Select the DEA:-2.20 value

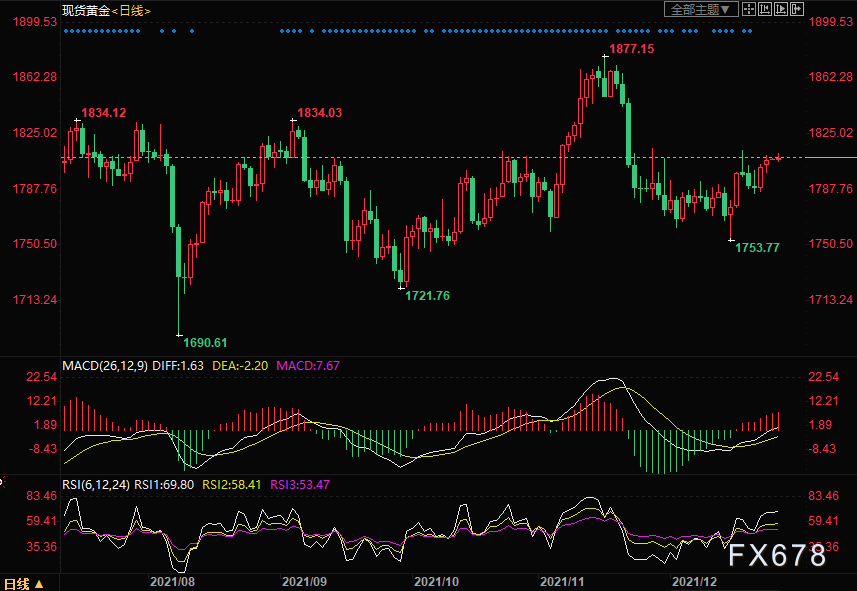pos(240,365)
